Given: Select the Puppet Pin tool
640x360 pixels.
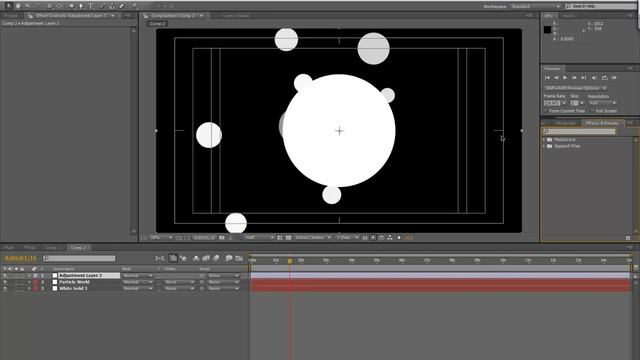Looking at the screenshot, I should pyautogui.click(x=134, y=6).
